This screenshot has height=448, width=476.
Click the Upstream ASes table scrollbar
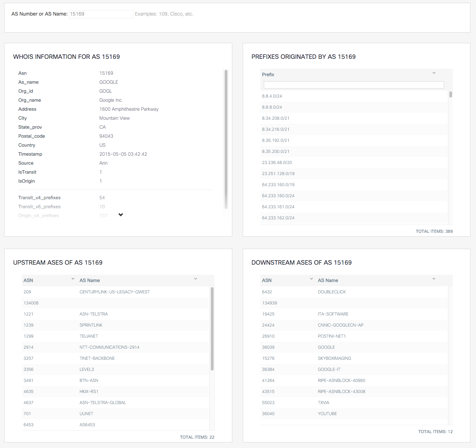pos(212,329)
